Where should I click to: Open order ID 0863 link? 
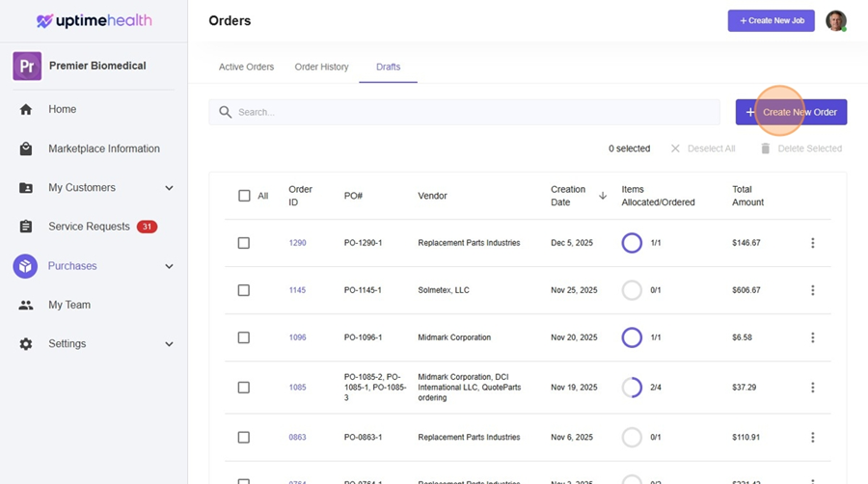[297, 438]
